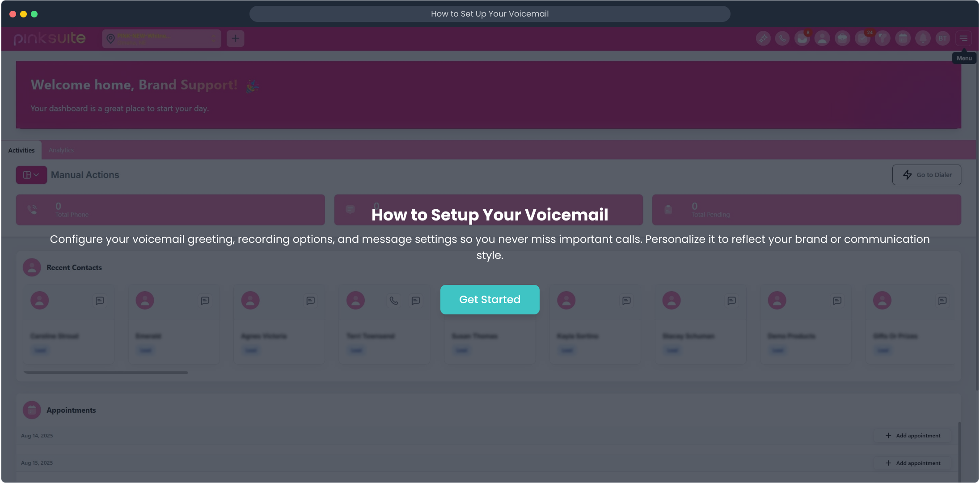Expand the layout view dropdown beside Manual Actions

click(31, 175)
